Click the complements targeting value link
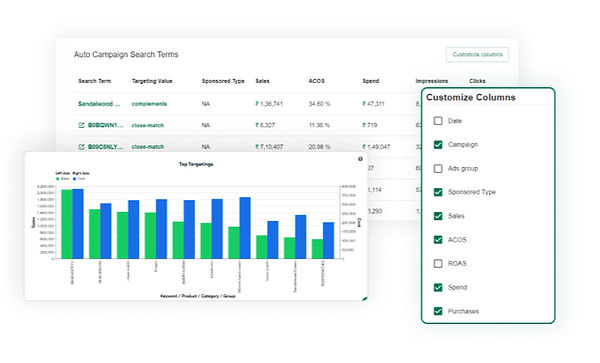This screenshot has height=363, width=600. tap(149, 104)
